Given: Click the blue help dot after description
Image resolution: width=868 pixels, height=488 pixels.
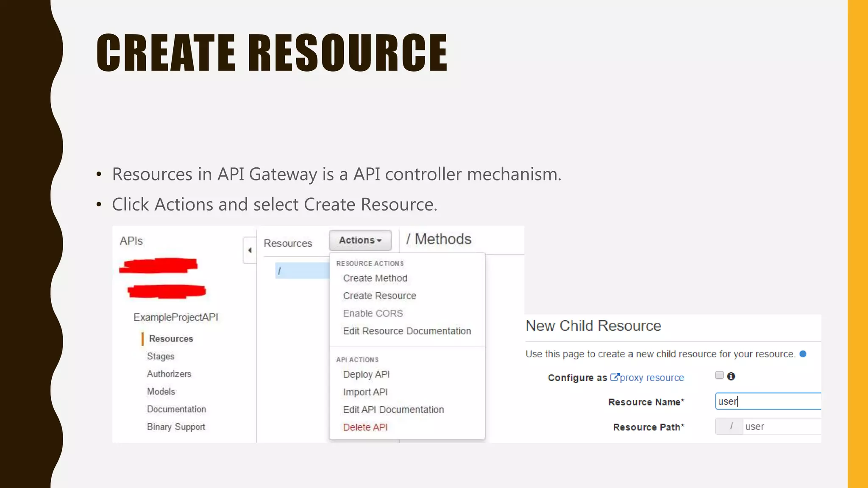Looking at the screenshot, I should [x=803, y=354].
